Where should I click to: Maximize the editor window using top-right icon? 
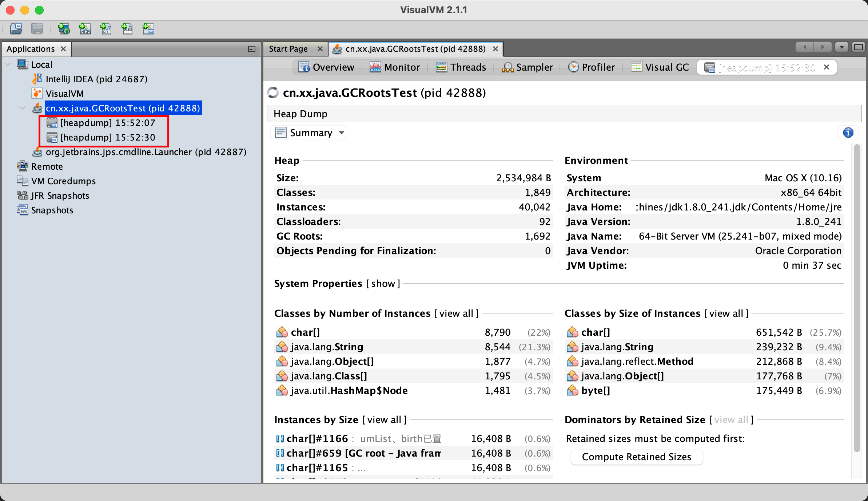[859, 47]
